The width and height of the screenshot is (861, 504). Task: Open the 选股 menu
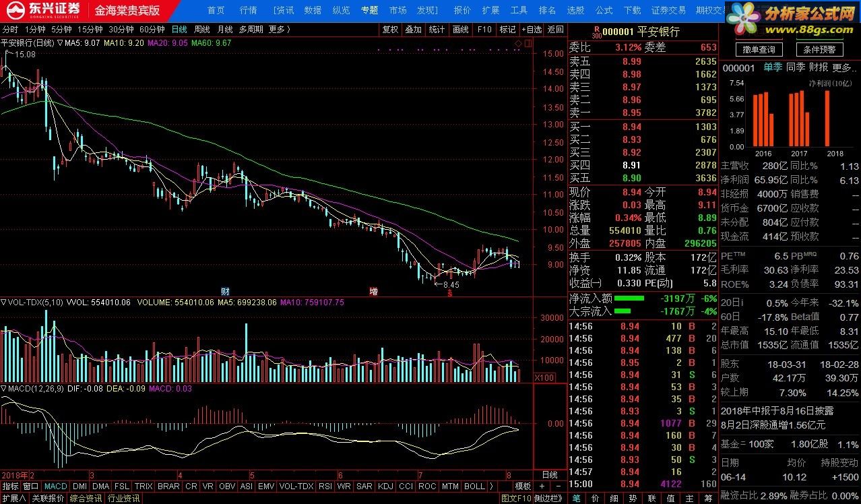pyautogui.click(x=575, y=10)
